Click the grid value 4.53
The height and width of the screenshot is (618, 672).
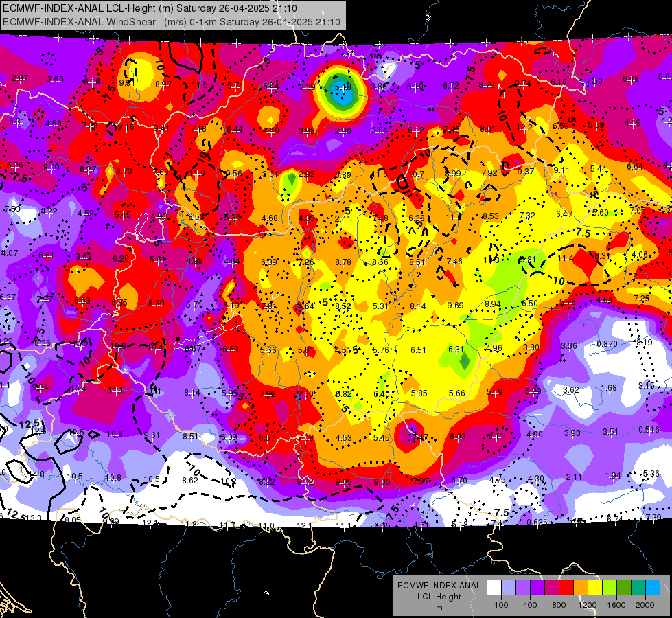tap(344, 438)
